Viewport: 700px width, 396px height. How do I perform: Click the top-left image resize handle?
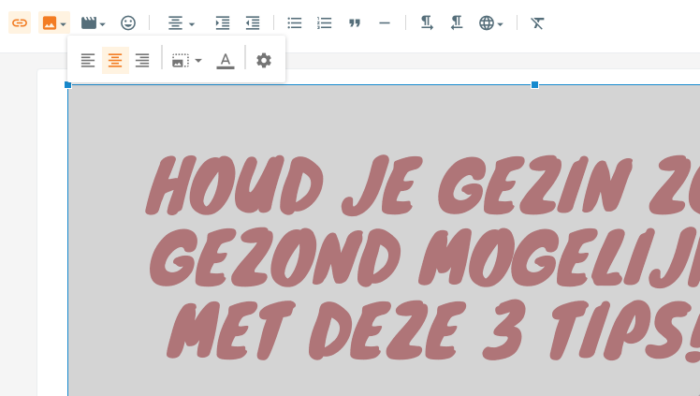coord(68,85)
